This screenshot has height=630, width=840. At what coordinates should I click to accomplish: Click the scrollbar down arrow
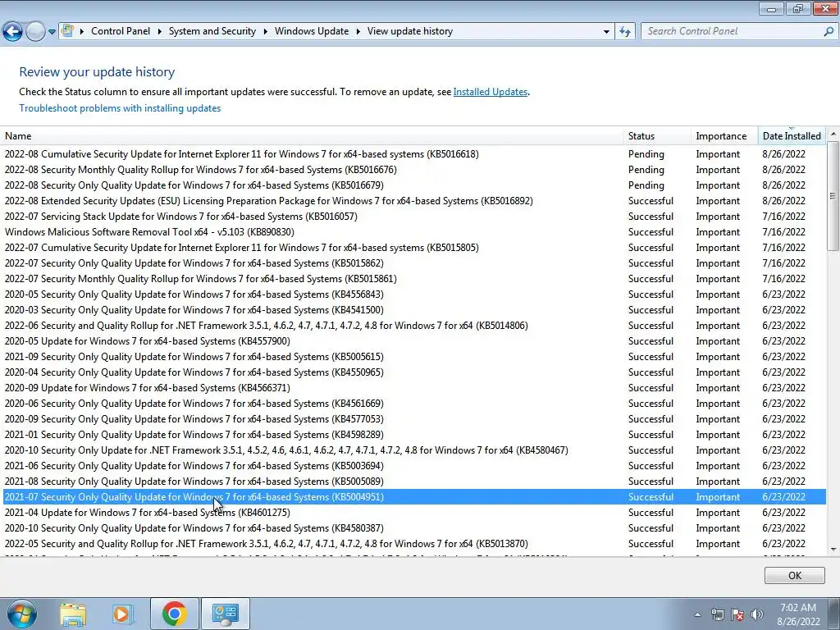[833, 549]
